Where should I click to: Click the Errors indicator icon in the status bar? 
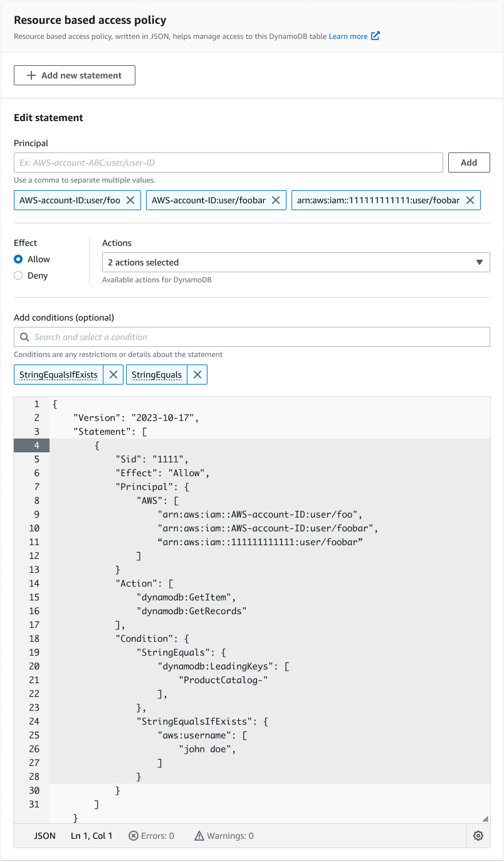[x=134, y=836]
